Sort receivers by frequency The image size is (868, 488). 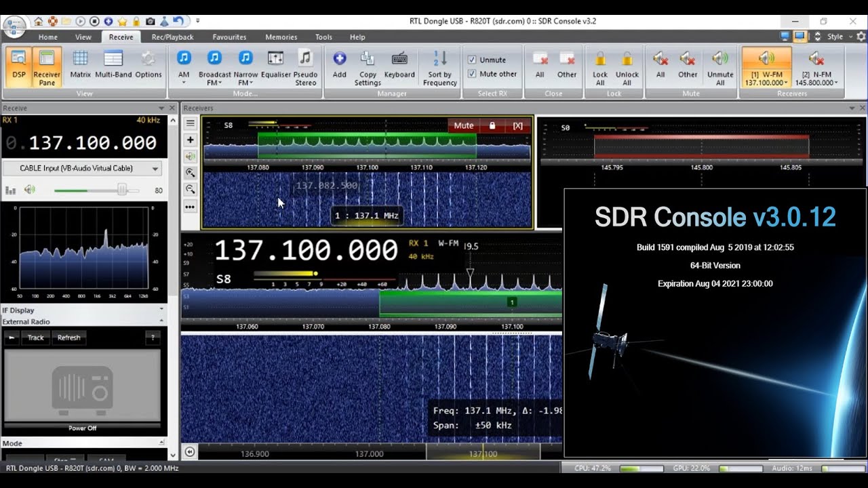click(440, 66)
